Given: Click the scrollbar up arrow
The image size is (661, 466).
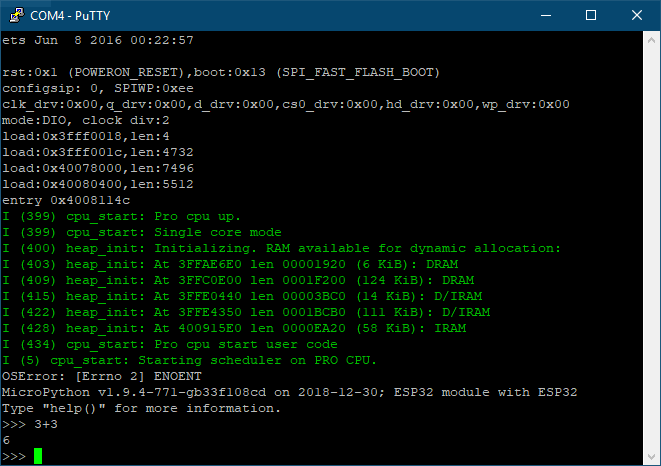Looking at the screenshot, I should click(x=651, y=40).
